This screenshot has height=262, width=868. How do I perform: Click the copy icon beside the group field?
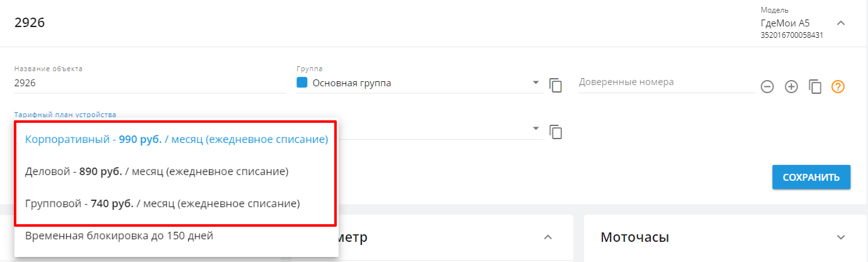pyautogui.click(x=555, y=85)
